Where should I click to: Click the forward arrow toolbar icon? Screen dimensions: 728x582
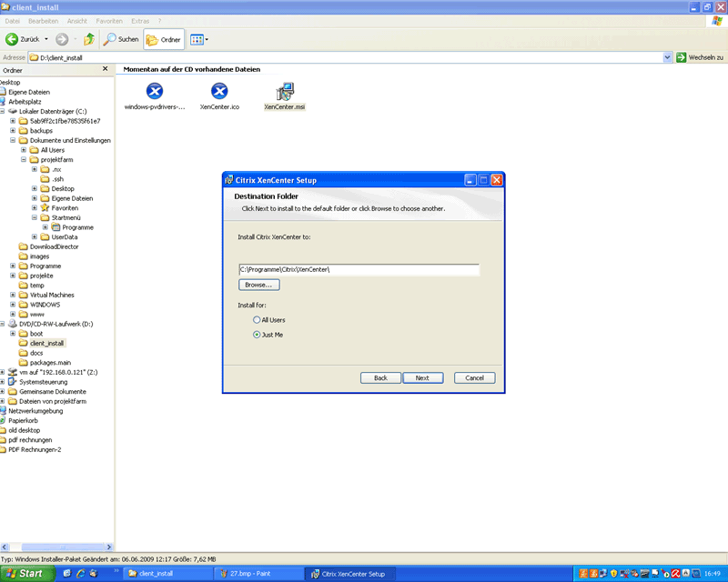[x=62, y=39]
